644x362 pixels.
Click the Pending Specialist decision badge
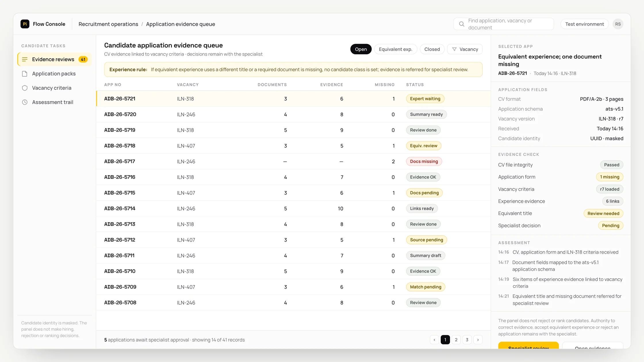[611, 226]
